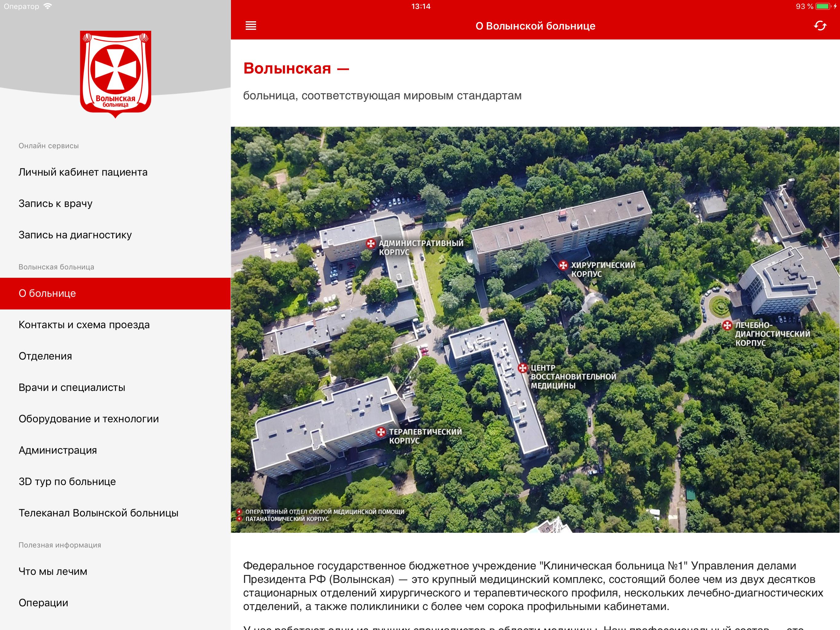Tap the О Волынской больнице title
840x630 pixels.
pyautogui.click(x=535, y=26)
